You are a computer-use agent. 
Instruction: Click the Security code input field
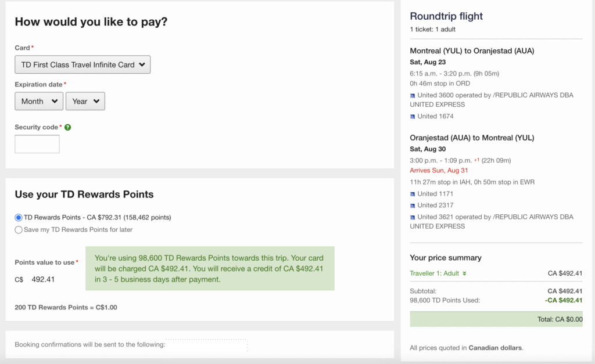click(37, 144)
